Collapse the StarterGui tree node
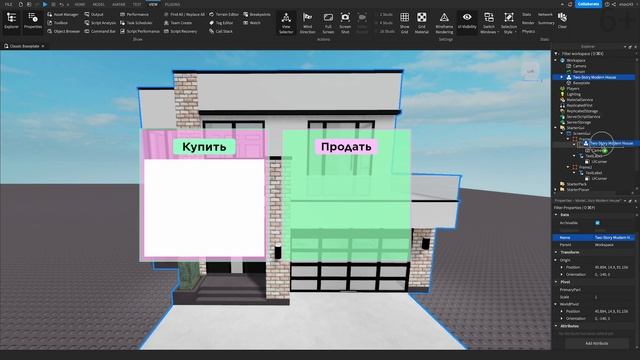This screenshot has height=360, width=640. [556, 128]
